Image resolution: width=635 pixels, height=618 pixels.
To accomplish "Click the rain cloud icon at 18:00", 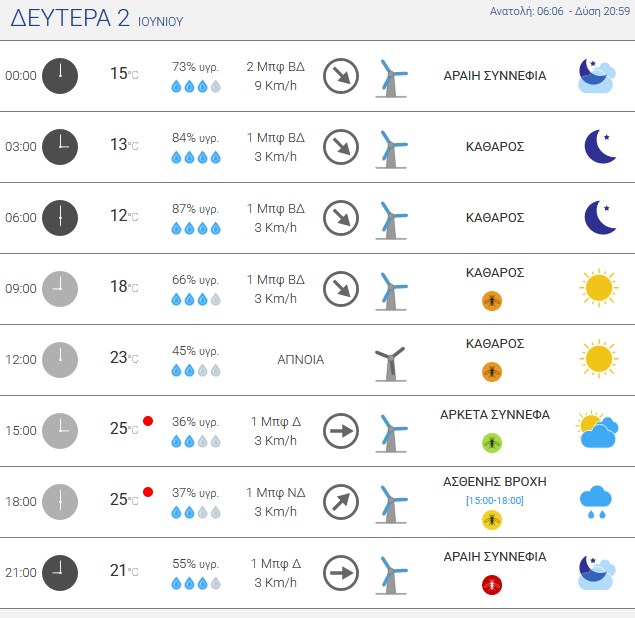I will point(596,502).
